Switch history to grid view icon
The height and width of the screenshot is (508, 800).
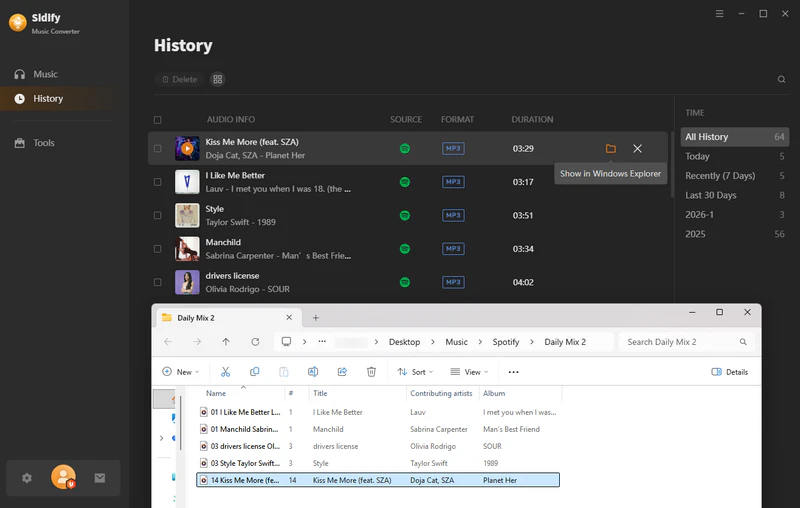coord(218,79)
